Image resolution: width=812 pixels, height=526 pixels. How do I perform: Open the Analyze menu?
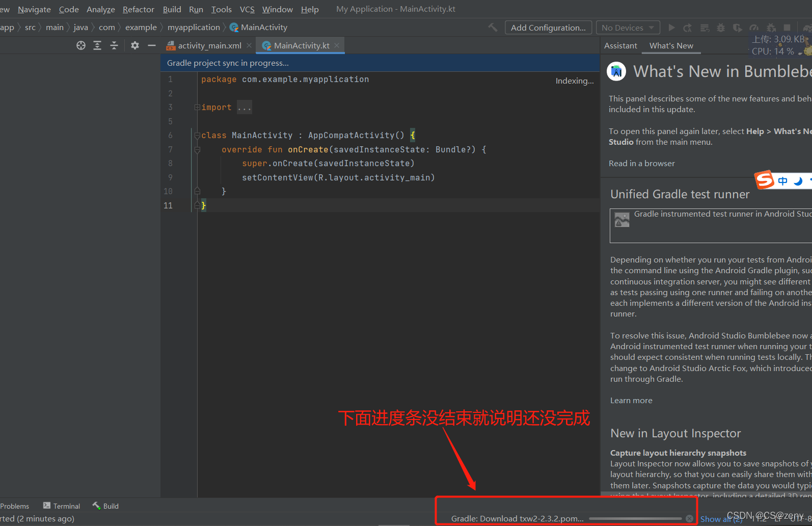[x=101, y=9]
